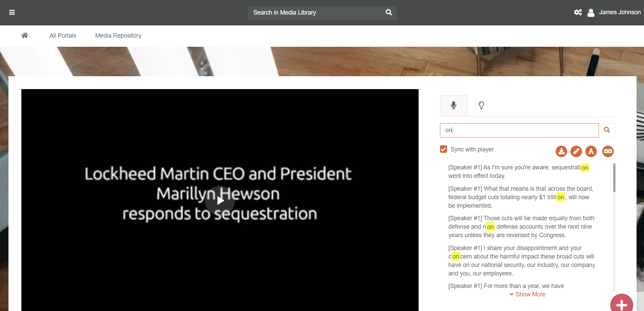Viewport: 644px width, 311px height.
Task: Download the transcript using download icon
Action: click(x=561, y=151)
